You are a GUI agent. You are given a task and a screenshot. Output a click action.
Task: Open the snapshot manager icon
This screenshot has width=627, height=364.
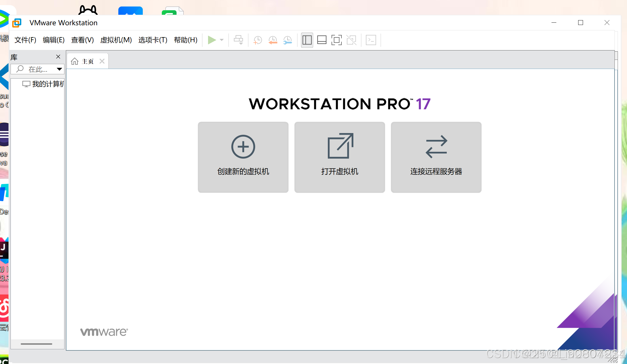288,40
